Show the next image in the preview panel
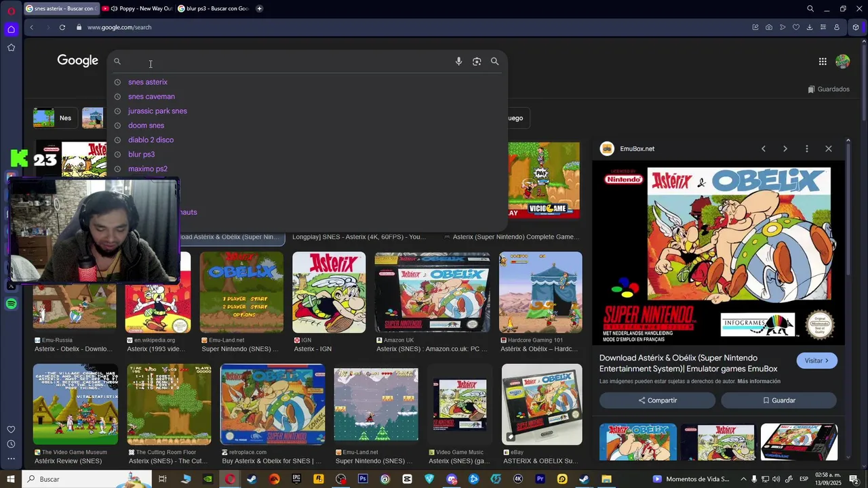The width and height of the screenshot is (868, 488). [785, 148]
